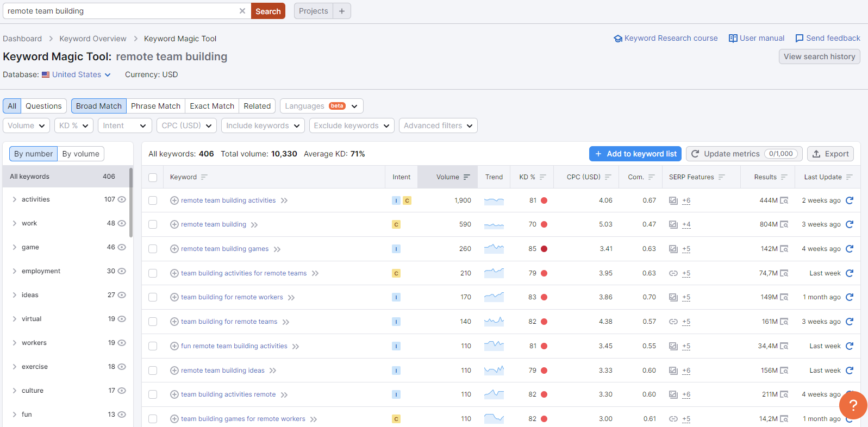This screenshot has width=868, height=427.
Task: Show trend sparkline for remote team building activities
Action: click(494, 200)
